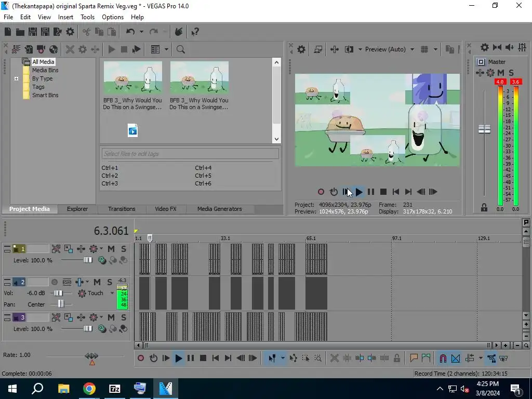Capture video with the camera icon
532x399 pixels.
(41, 49)
